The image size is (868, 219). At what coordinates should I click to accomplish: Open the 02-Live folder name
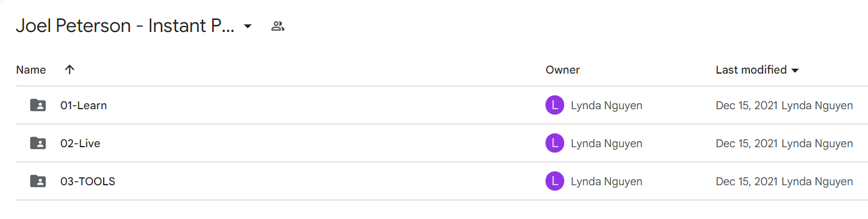click(x=80, y=143)
